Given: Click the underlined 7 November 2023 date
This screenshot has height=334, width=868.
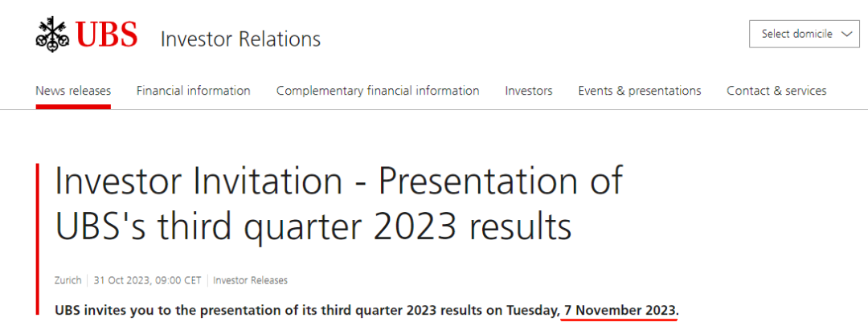Looking at the screenshot, I should (620, 310).
